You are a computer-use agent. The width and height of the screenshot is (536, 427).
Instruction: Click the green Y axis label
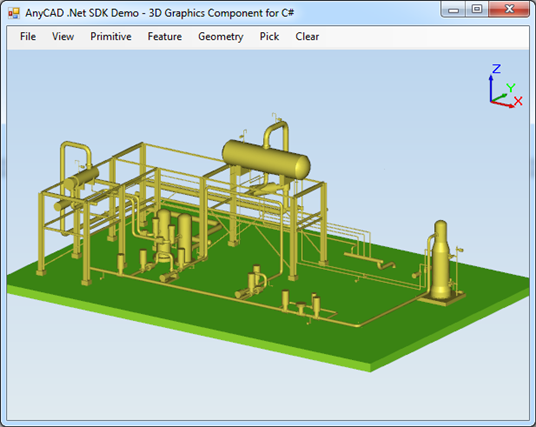510,88
